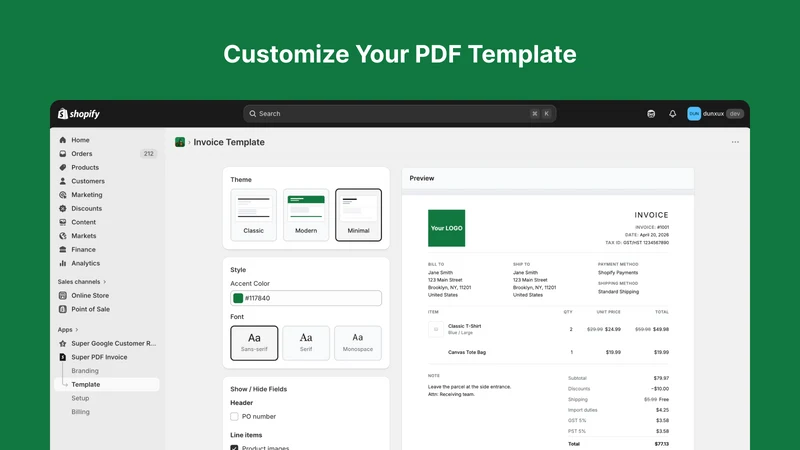Open the Branding subpage
800x450 pixels.
[x=85, y=371]
